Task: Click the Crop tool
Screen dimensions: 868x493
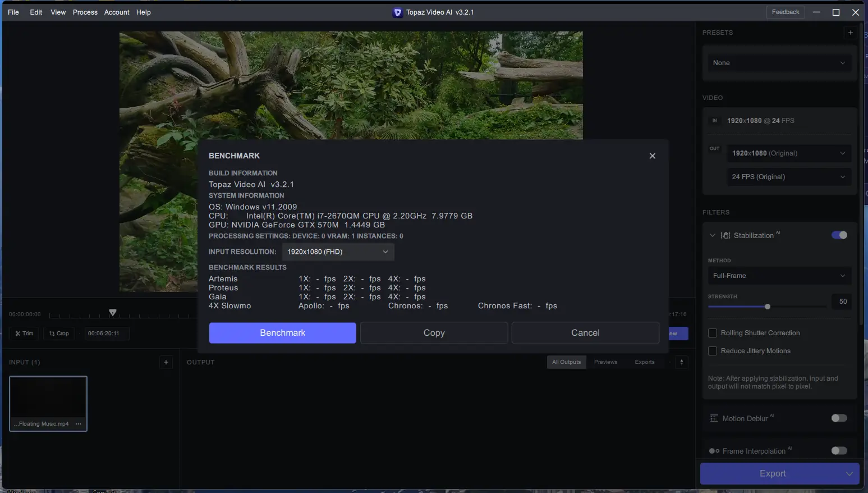Action: coord(59,334)
